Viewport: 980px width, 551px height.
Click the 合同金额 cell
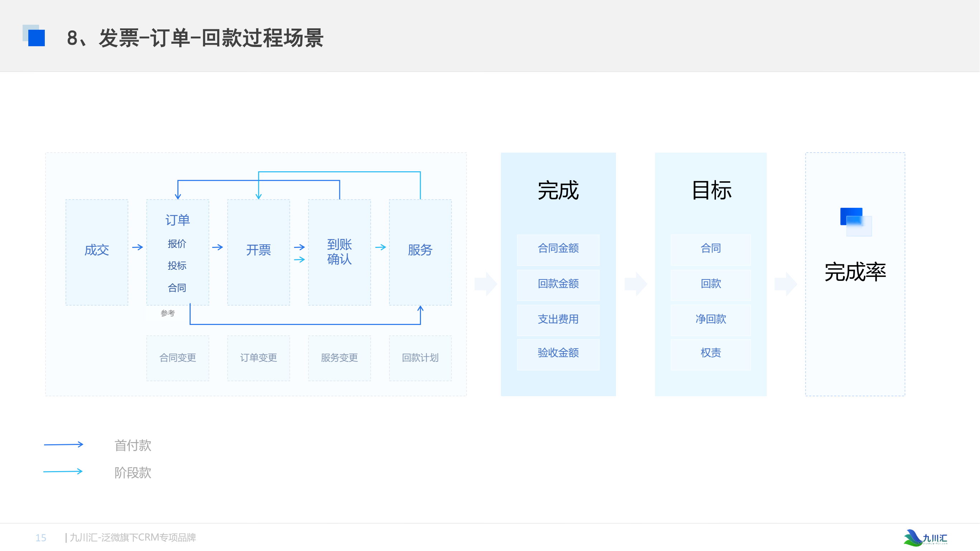[x=558, y=250]
